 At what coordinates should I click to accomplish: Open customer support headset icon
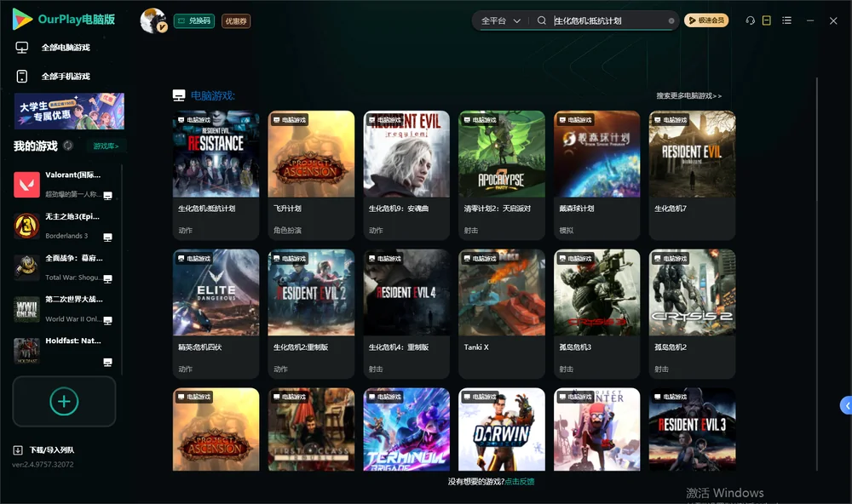tap(750, 20)
